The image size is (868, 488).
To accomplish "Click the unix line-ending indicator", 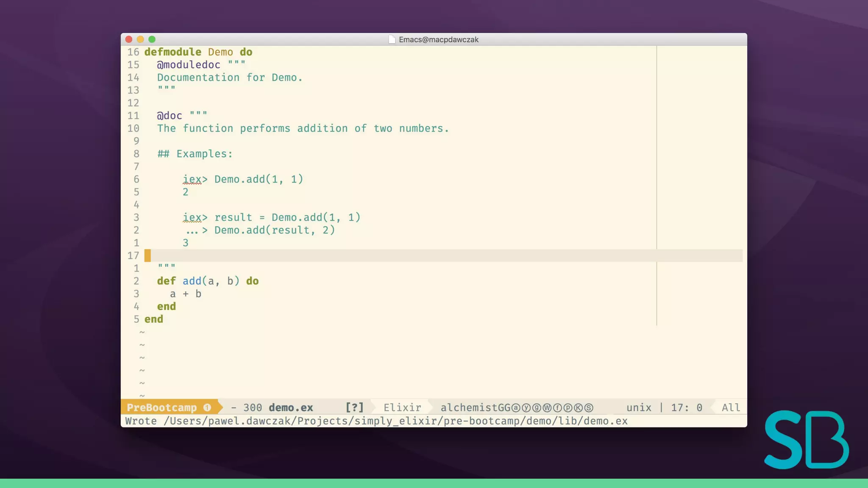I will point(639,408).
